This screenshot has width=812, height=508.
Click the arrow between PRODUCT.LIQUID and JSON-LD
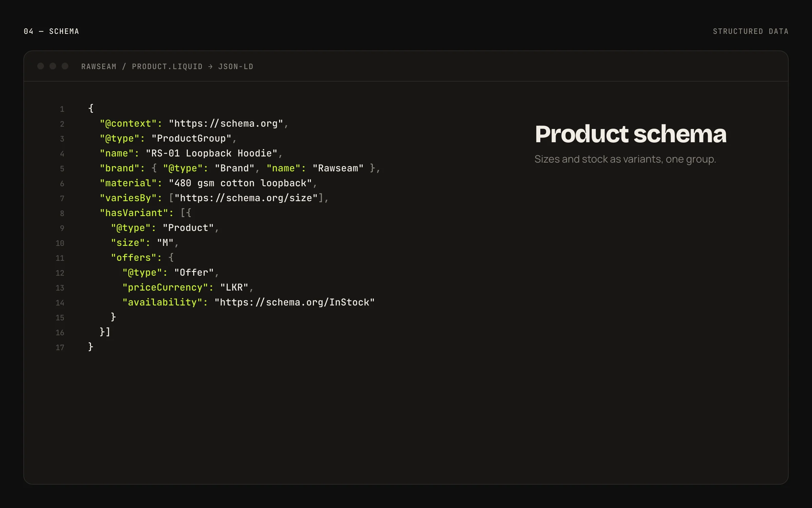tap(210, 67)
